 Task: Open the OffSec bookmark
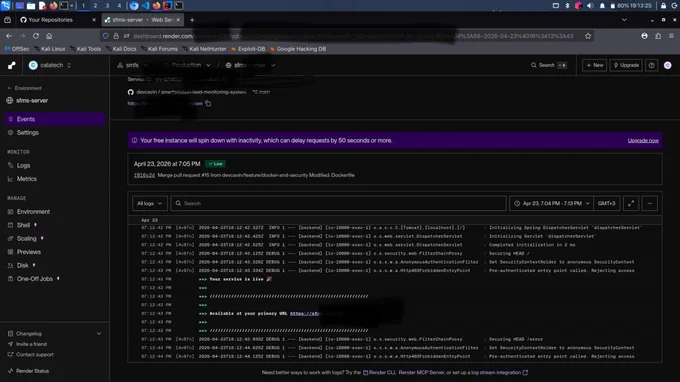[17, 49]
